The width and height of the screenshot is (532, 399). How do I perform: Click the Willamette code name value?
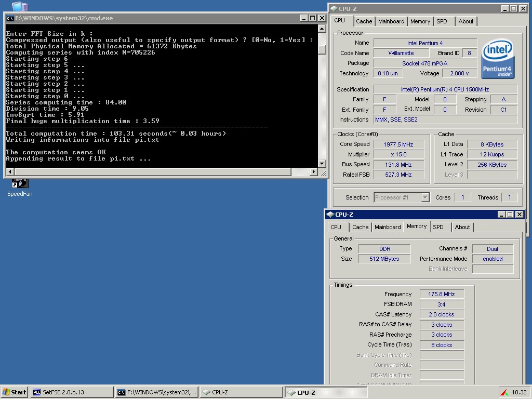point(401,53)
